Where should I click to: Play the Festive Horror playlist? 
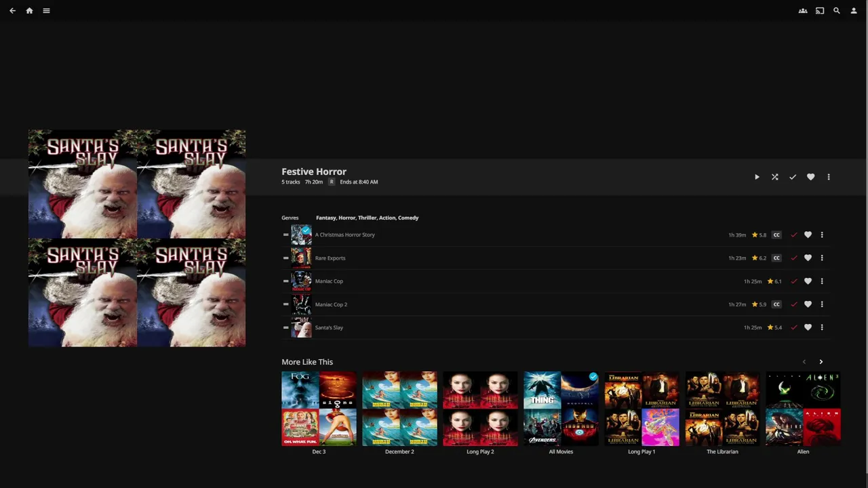(757, 177)
